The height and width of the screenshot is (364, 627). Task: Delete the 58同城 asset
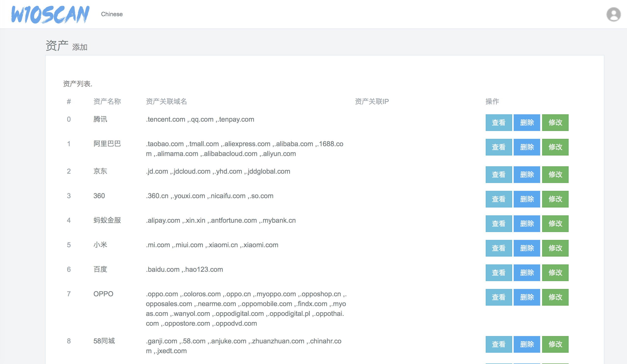[x=527, y=344]
